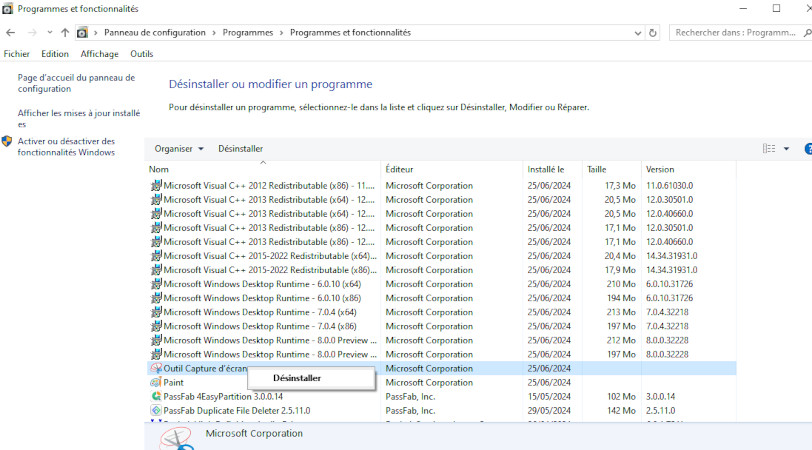Click the back navigation arrow
The width and height of the screenshot is (812, 450).
pos(10,33)
